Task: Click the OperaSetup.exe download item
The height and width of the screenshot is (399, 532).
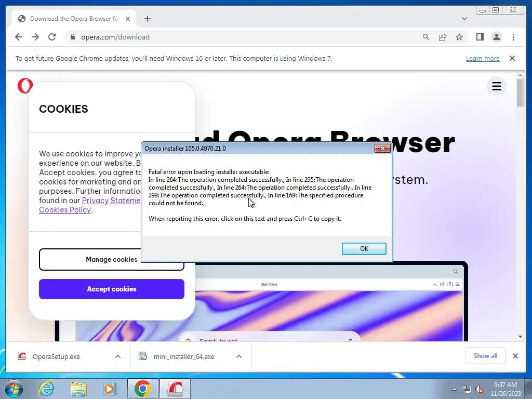Action: pos(56,356)
